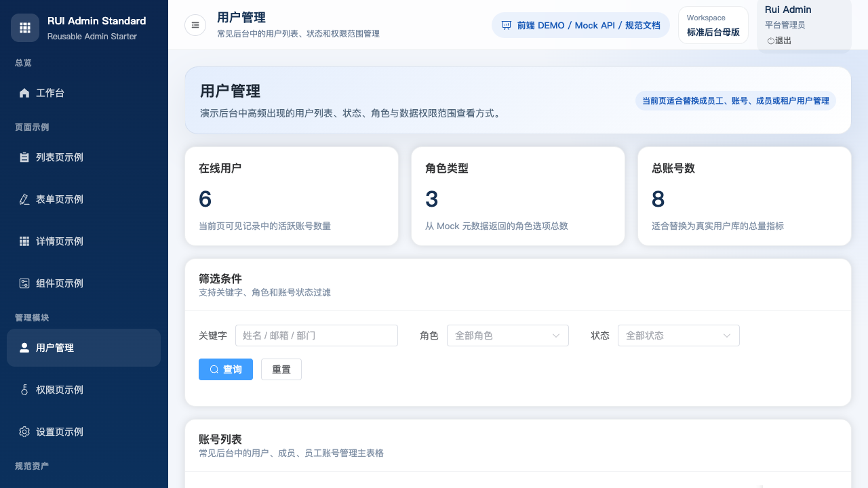Viewport: 868px width, 488px height.
Task: Open 详情页示例 via its grid icon
Action: point(24,241)
